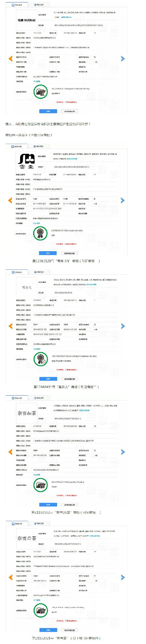Click 打印 button under the 奈雪の茶 record
The width and height of the screenshot is (146, 644).
[x=48, y=630]
